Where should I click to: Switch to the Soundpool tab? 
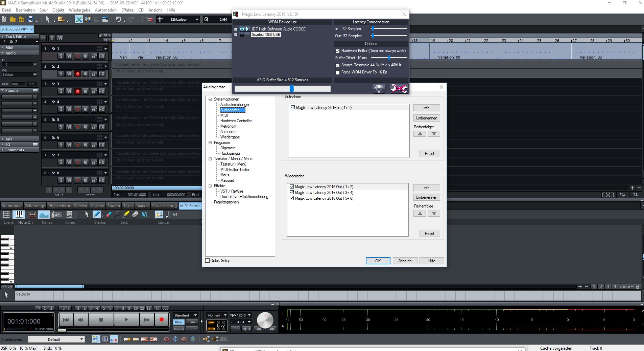click(11, 206)
